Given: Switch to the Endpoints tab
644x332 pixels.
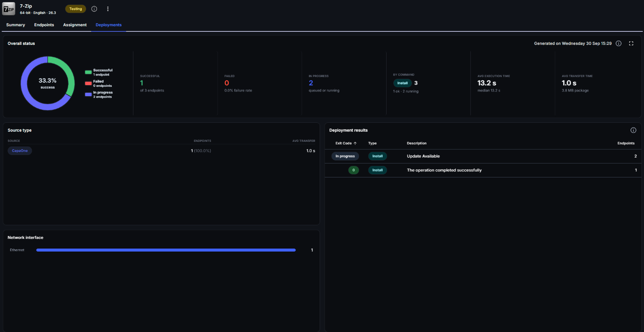Looking at the screenshot, I should [x=44, y=25].
